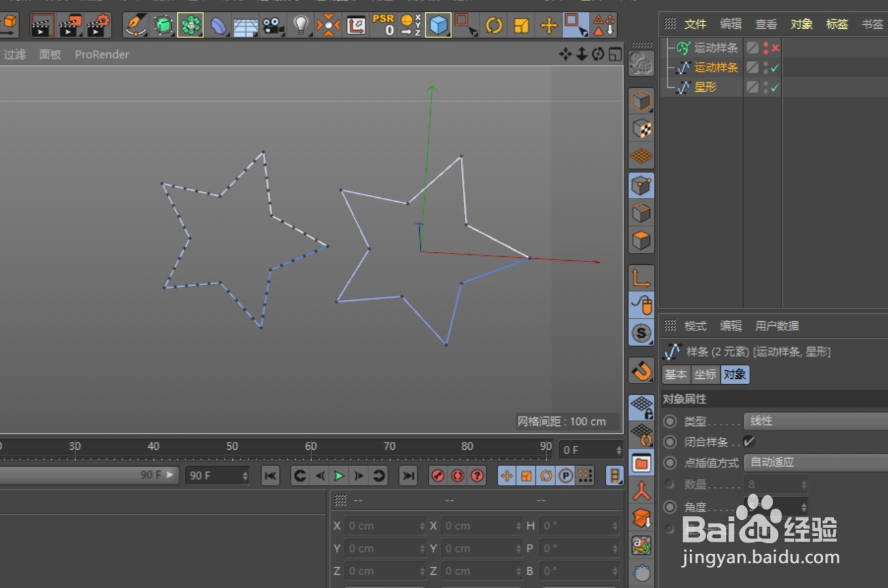The image size is (888, 588).
Task: Click timeline ruler at frame 60
Action: (311, 448)
